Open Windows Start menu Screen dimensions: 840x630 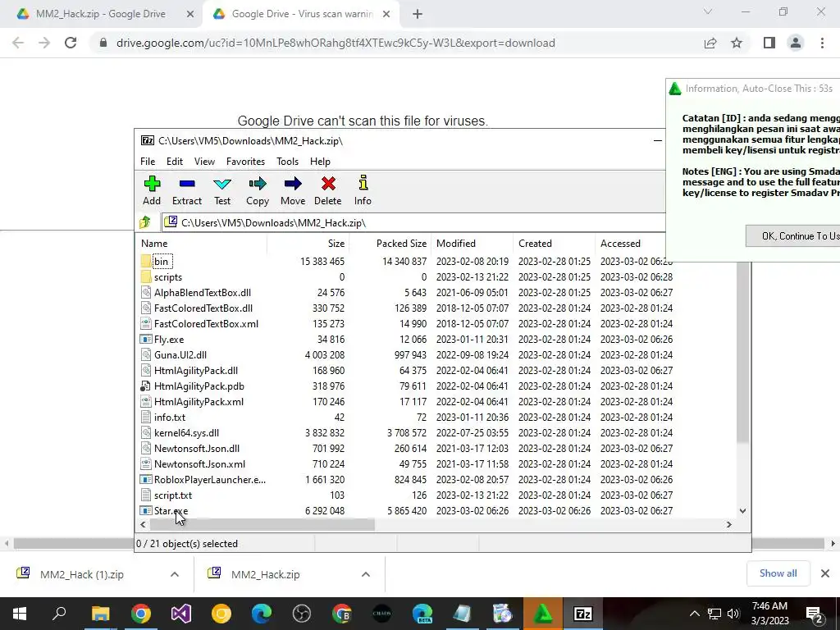20,614
